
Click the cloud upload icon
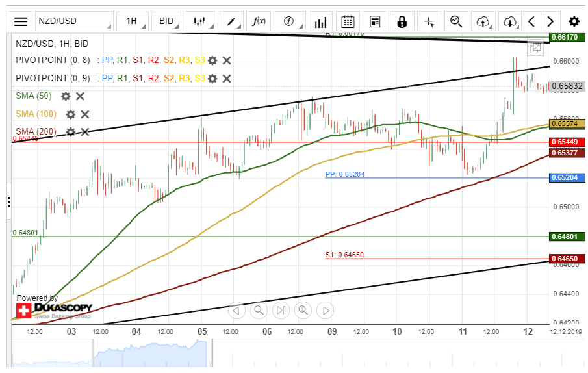pos(483,21)
